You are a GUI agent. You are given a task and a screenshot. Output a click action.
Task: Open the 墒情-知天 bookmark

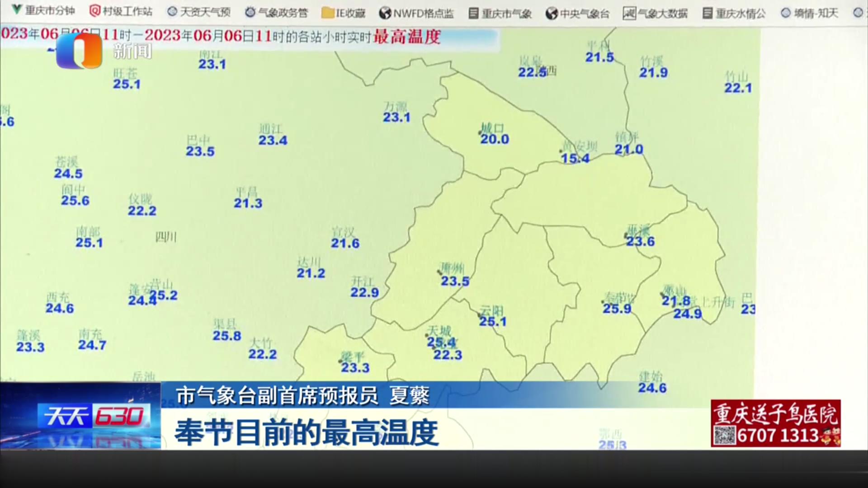pos(810,13)
